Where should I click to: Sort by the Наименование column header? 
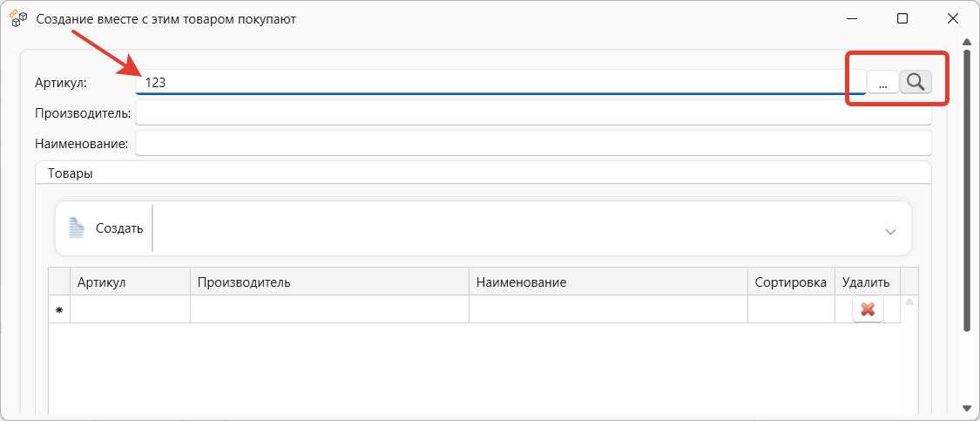tap(608, 282)
